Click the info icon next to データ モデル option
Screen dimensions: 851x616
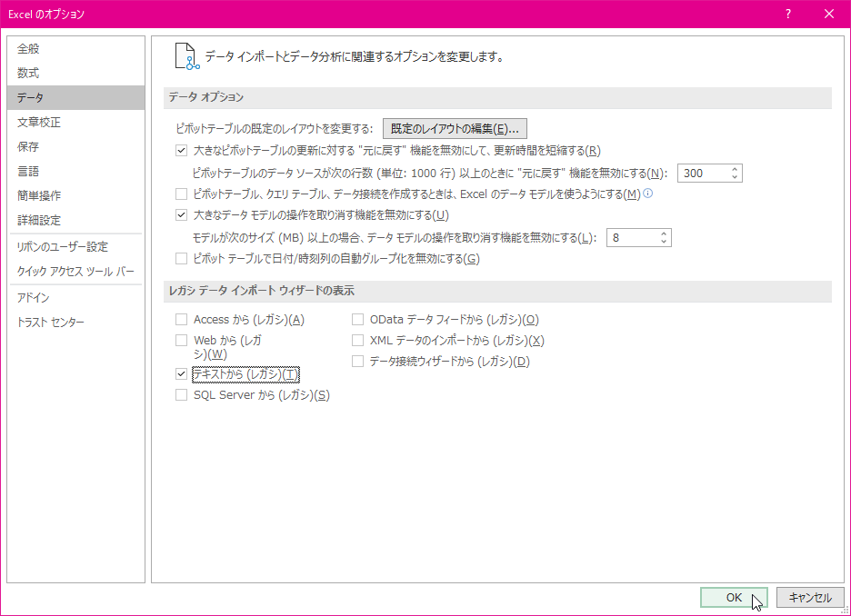(647, 193)
